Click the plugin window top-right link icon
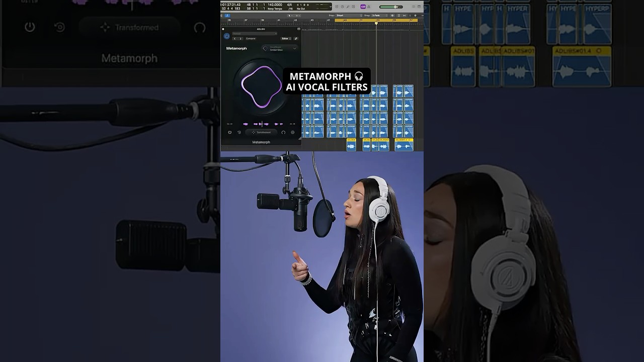This screenshot has height=362, width=644. [299, 29]
